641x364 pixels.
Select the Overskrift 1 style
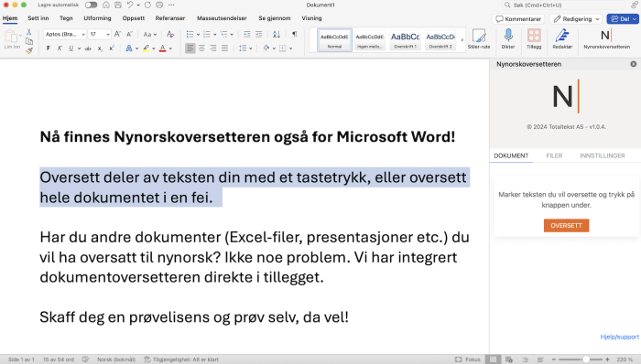(x=405, y=40)
